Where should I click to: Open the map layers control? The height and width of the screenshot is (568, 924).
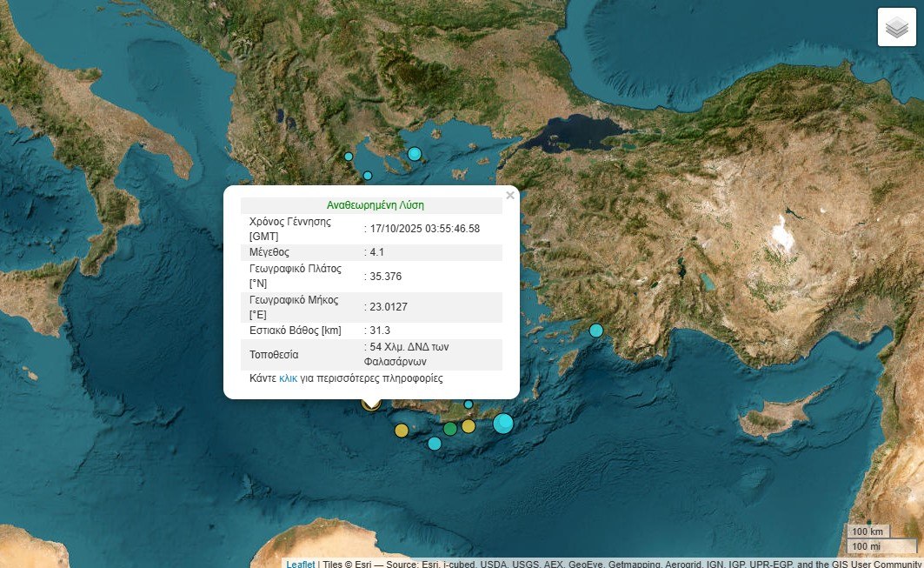(896, 27)
